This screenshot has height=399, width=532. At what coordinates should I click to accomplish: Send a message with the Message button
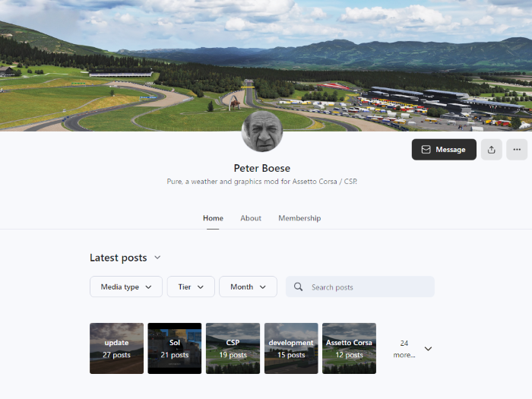tap(444, 150)
